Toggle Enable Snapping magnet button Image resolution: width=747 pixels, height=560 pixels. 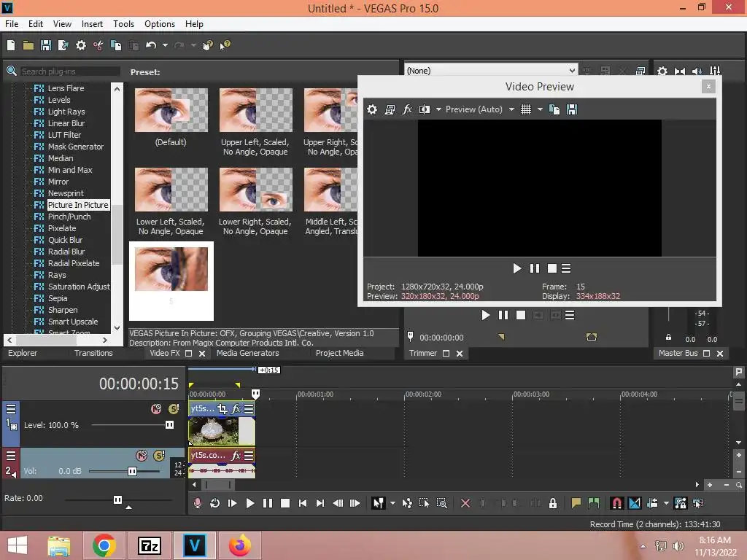(616, 503)
